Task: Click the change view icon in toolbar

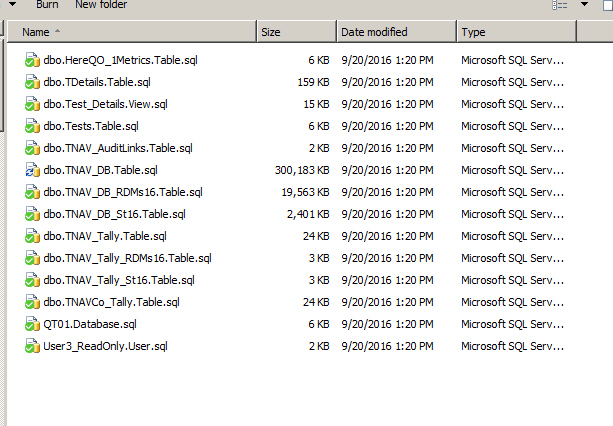Action: coord(560,5)
